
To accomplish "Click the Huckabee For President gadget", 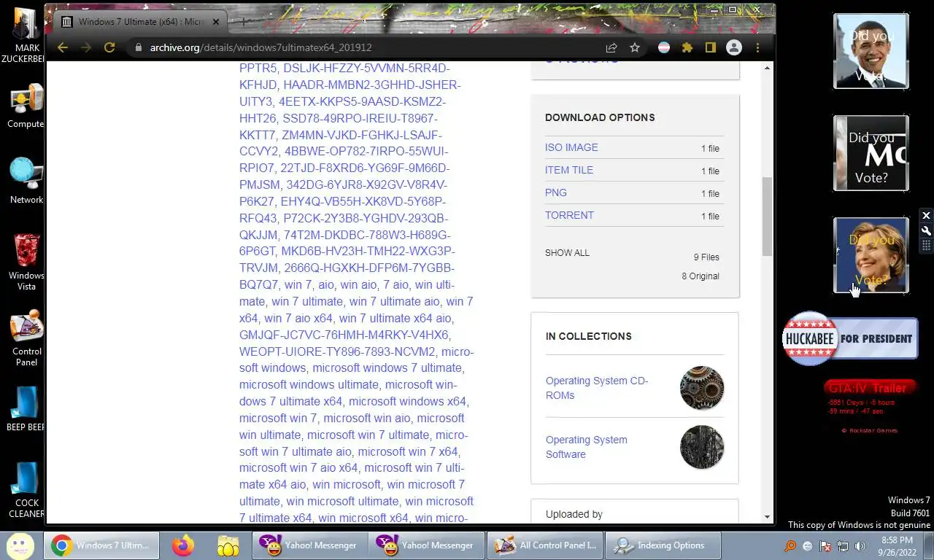I will 850,338.
